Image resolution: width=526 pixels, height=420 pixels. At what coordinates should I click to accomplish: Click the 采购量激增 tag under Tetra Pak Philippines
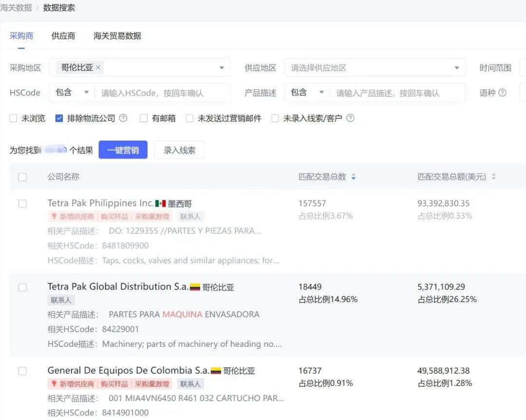click(x=153, y=216)
